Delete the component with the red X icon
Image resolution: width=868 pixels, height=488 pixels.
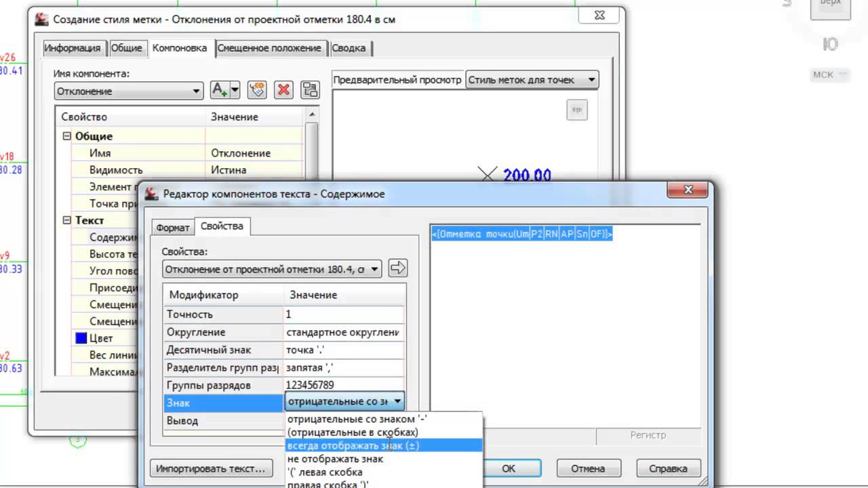pos(283,89)
